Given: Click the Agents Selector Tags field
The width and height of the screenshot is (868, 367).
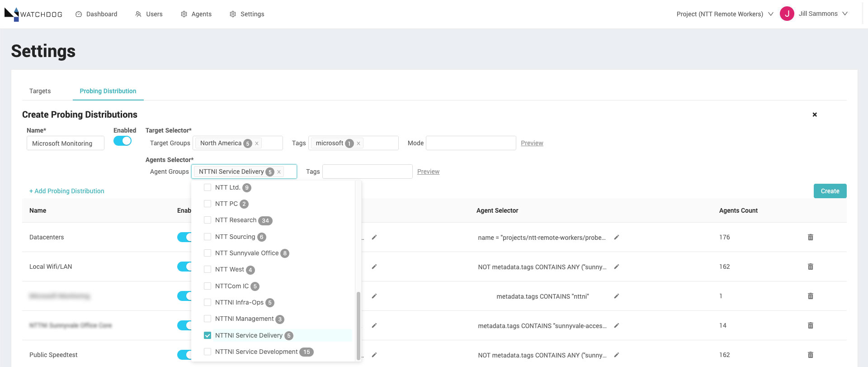Looking at the screenshot, I should tap(368, 172).
